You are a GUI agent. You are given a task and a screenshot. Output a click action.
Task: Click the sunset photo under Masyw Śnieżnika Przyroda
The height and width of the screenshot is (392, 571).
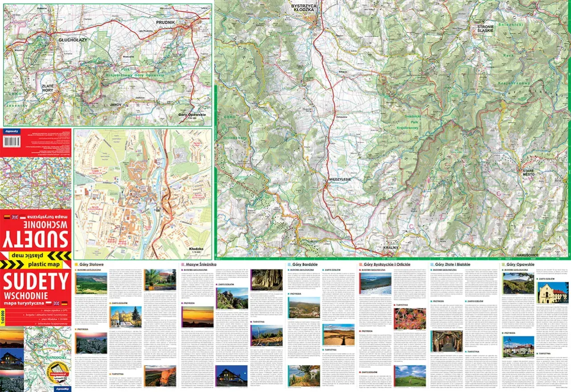(198, 317)
